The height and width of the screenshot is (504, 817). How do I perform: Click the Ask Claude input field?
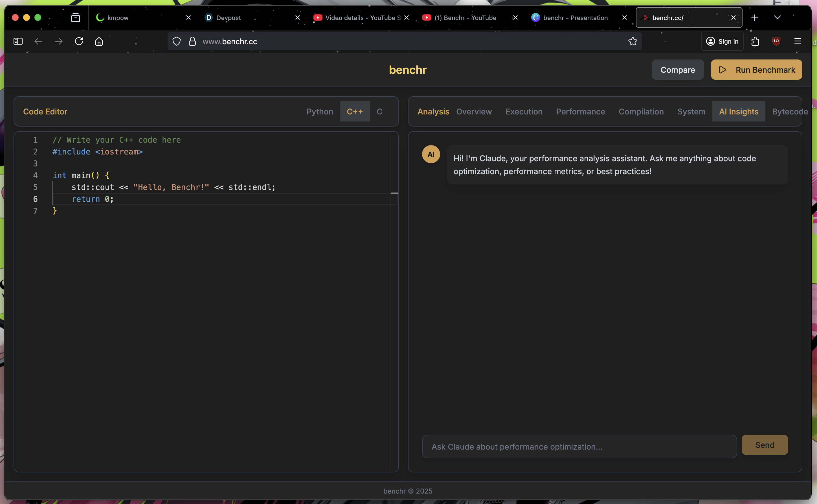pos(579,447)
